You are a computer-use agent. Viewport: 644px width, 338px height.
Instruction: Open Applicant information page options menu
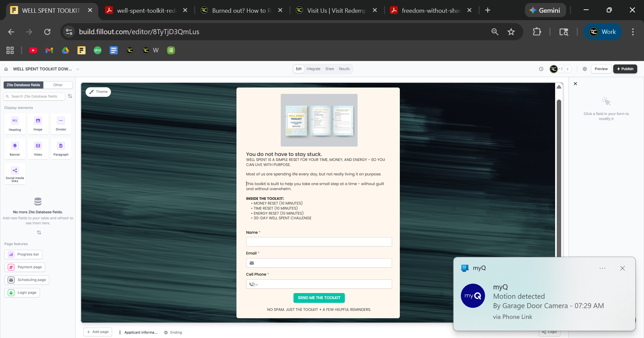[x=120, y=332]
